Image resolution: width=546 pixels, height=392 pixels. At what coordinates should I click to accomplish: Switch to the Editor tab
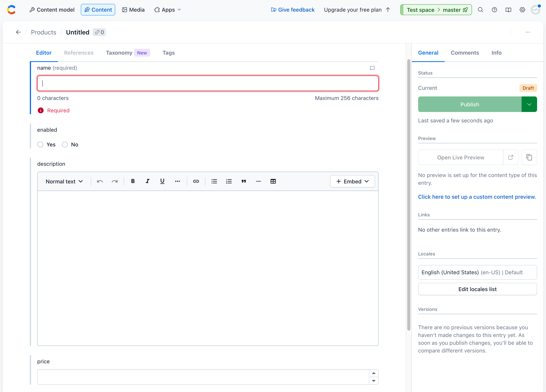coord(44,53)
